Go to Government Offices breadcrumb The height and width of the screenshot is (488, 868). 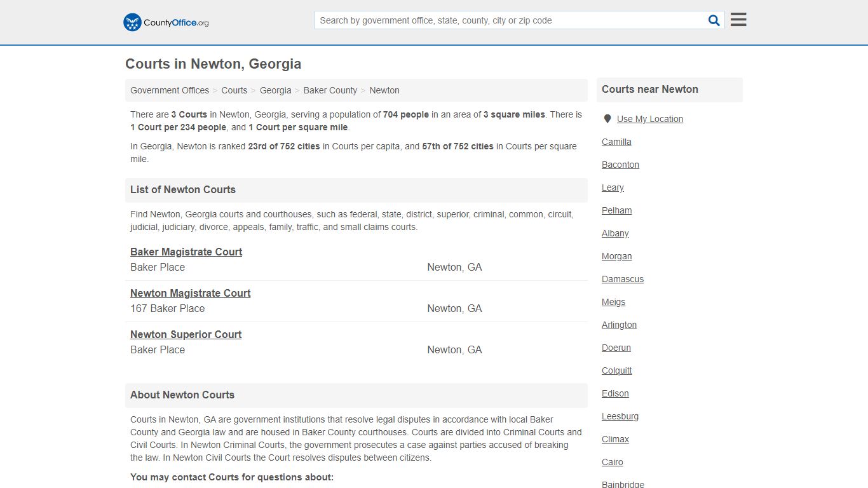(x=170, y=90)
